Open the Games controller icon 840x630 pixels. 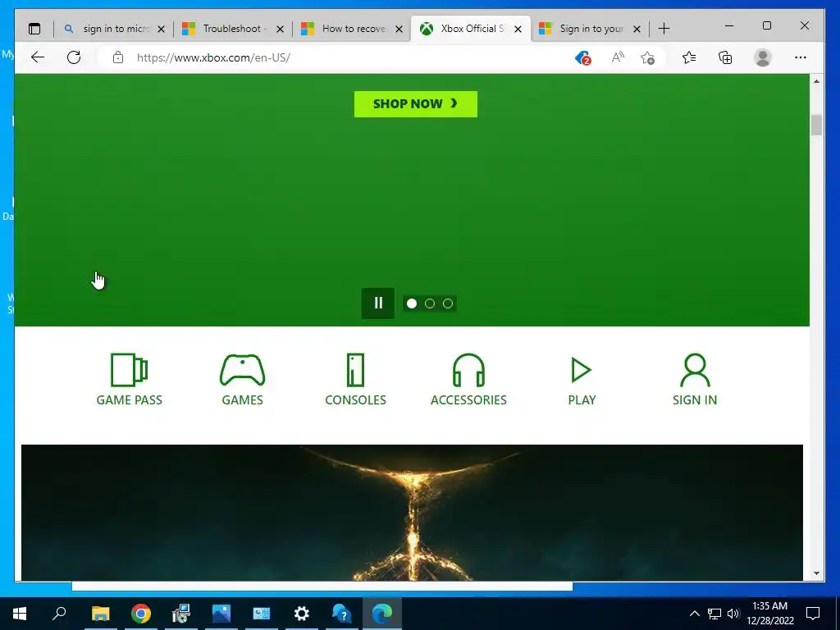pyautogui.click(x=242, y=370)
